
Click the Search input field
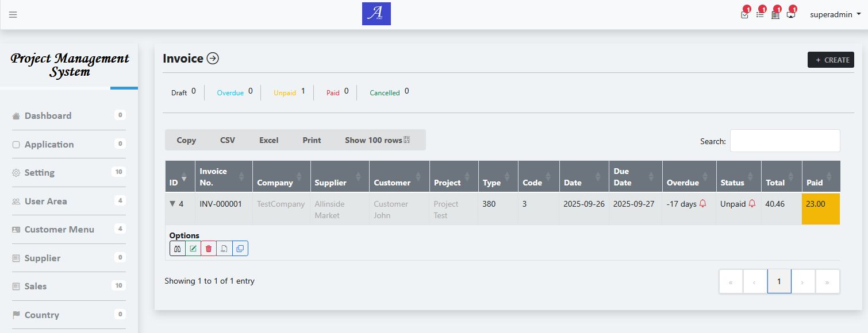pos(785,141)
